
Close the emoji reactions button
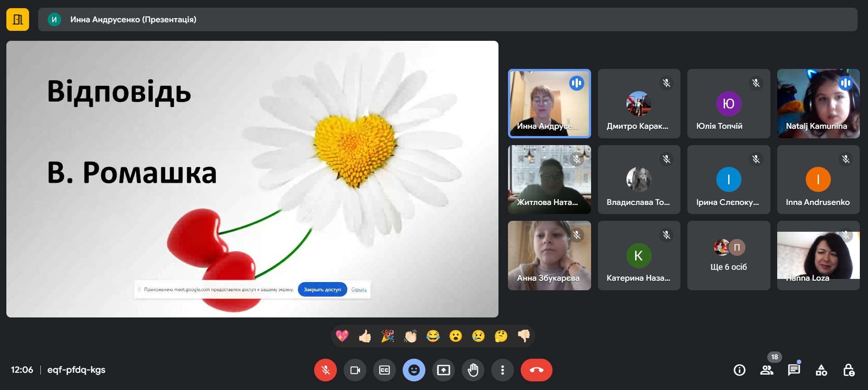pyautogui.click(x=414, y=370)
